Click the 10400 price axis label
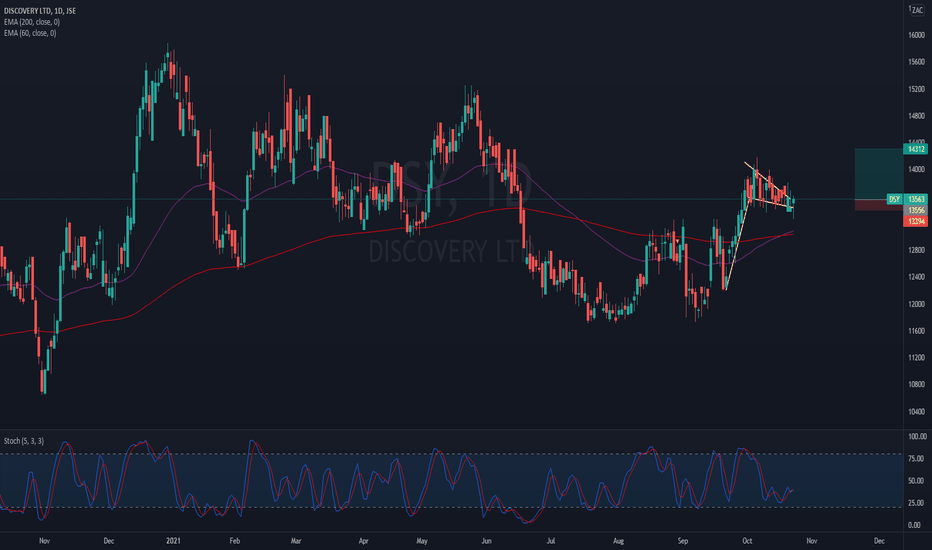This screenshot has height=550, width=932. click(x=917, y=411)
